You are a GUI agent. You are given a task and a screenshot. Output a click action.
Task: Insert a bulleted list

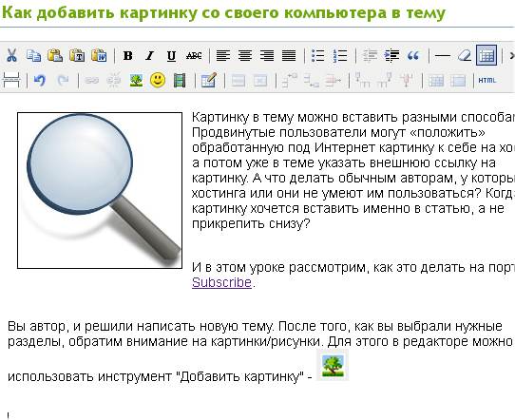tap(317, 55)
